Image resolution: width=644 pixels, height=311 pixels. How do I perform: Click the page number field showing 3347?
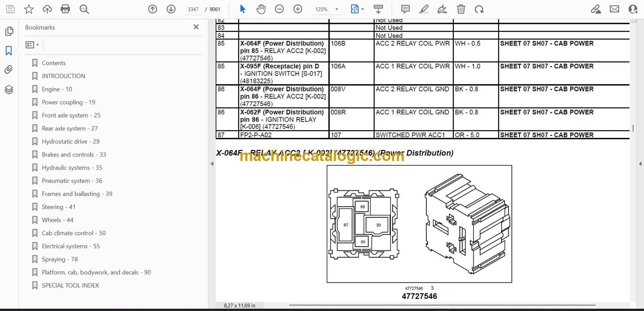(193, 9)
